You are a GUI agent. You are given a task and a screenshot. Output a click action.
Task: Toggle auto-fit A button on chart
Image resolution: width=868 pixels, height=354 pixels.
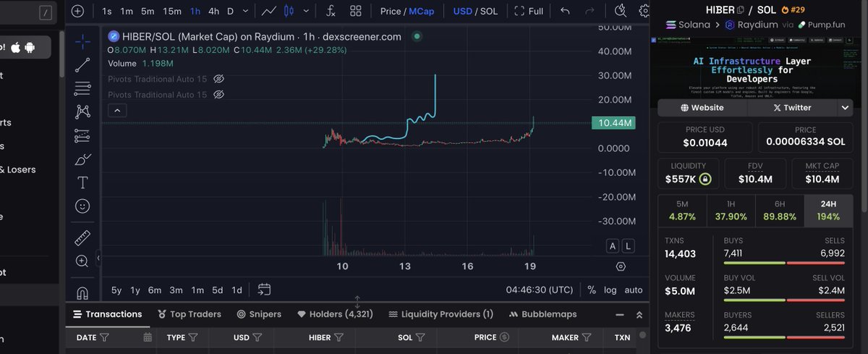(612, 246)
